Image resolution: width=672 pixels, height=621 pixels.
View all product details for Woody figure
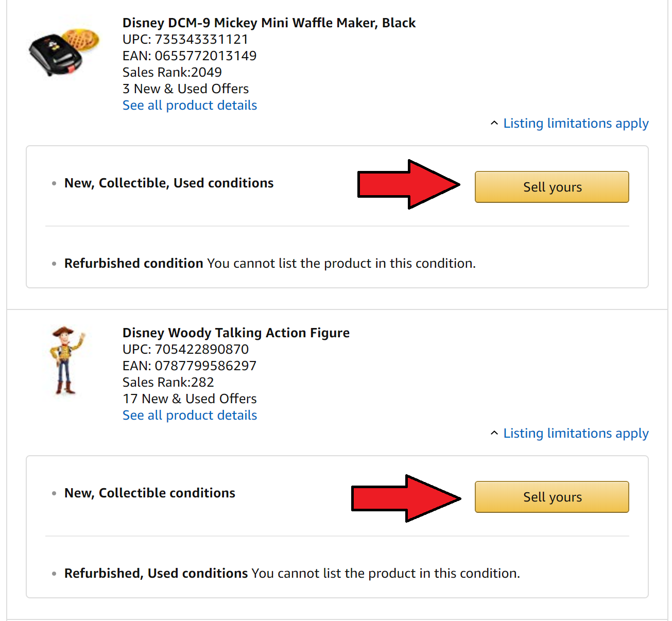[189, 416]
